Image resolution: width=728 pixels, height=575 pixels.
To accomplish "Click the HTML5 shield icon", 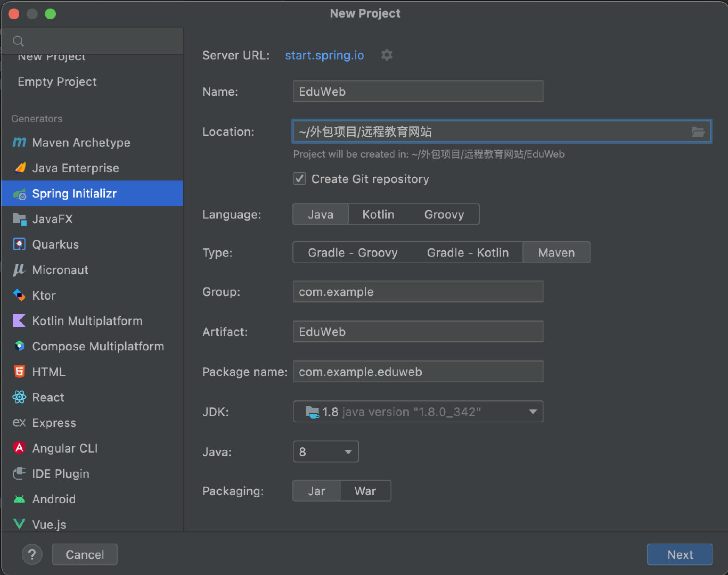I will coord(20,372).
